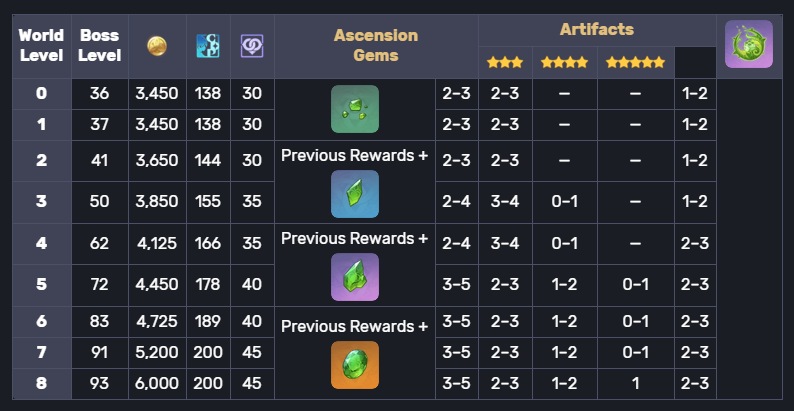This screenshot has width=794, height=411.
Task: Click the Mora gold coin icon
Action: click(157, 46)
